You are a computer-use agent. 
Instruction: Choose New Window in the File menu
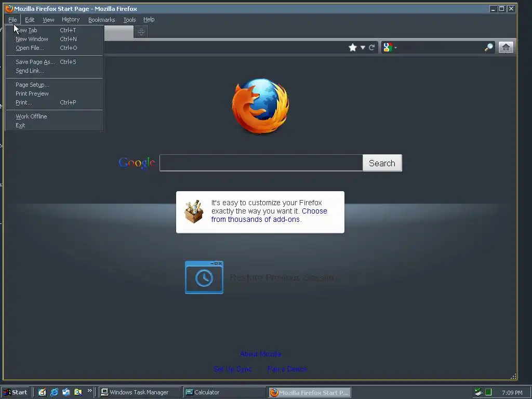54,39
